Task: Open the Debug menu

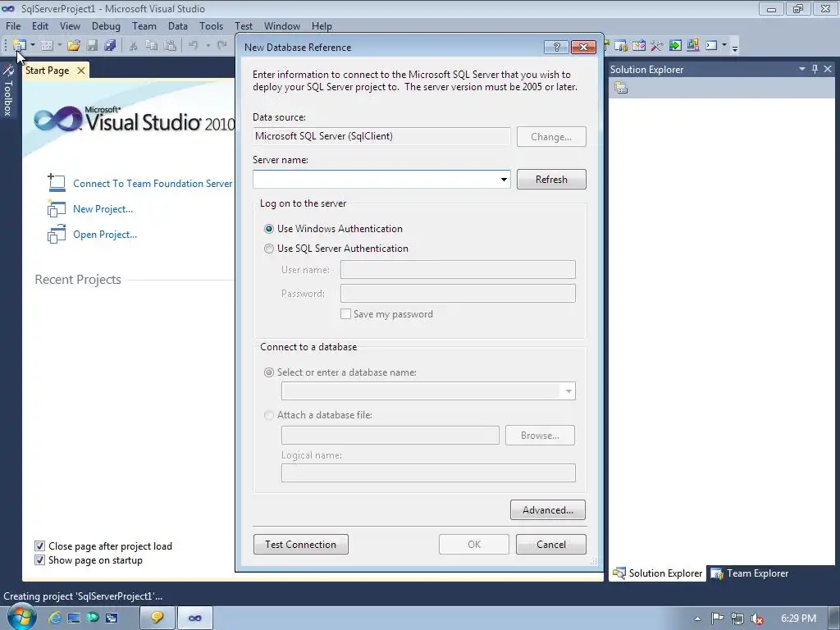Action: coord(106,25)
